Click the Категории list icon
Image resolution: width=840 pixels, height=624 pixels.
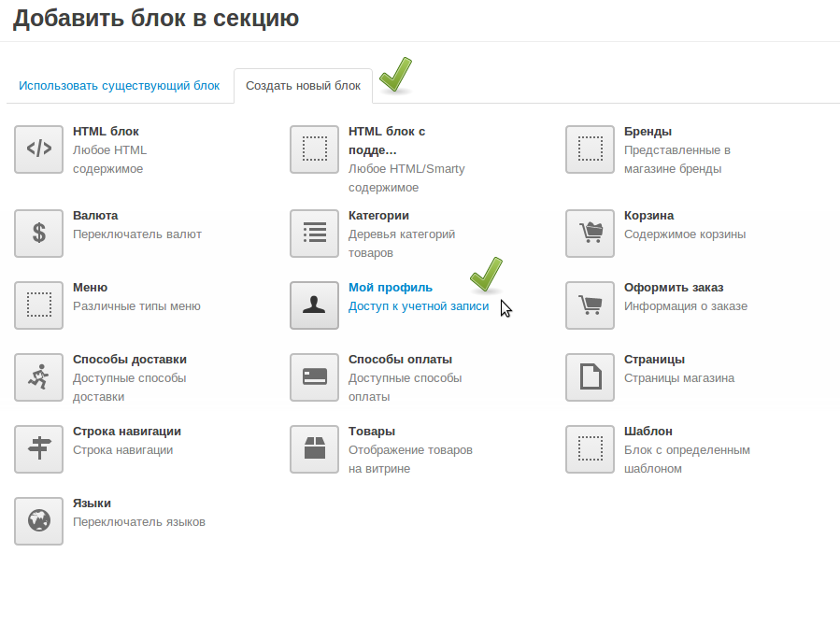314,233
